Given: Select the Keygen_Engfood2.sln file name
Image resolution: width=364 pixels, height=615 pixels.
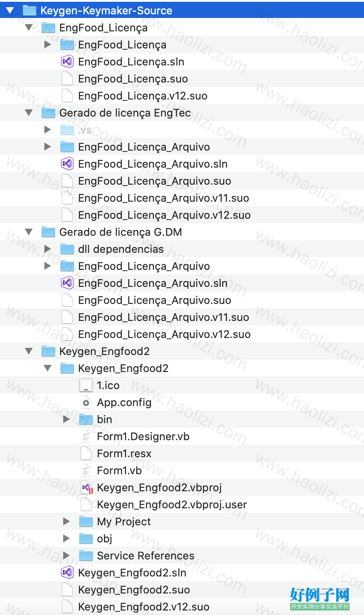Looking at the screenshot, I should tap(132, 573).
